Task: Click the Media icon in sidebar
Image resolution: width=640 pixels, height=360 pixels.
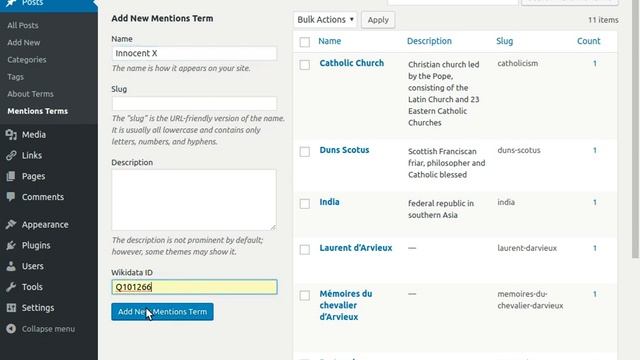Action: click(11, 135)
